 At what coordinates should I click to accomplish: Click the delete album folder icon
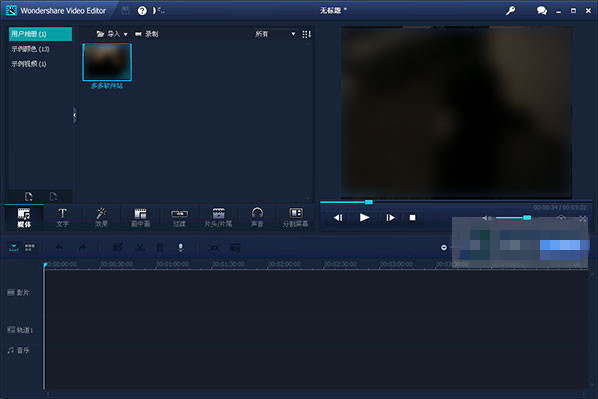tap(53, 196)
